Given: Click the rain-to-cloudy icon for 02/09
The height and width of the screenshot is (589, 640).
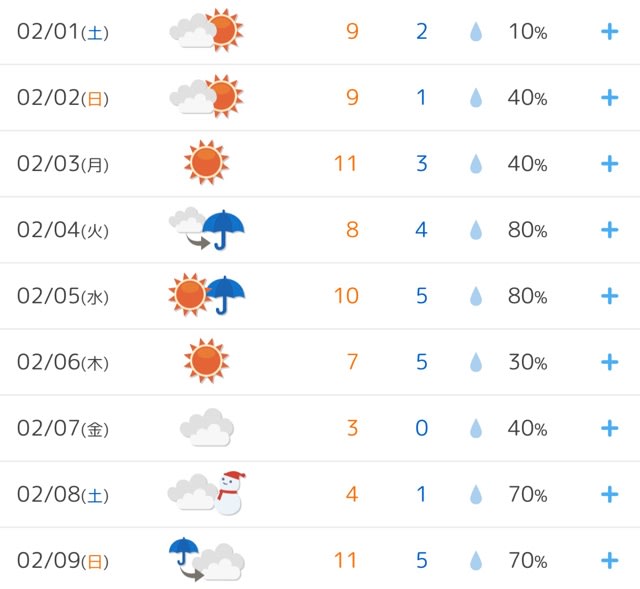Looking at the screenshot, I should tap(207, 559).
